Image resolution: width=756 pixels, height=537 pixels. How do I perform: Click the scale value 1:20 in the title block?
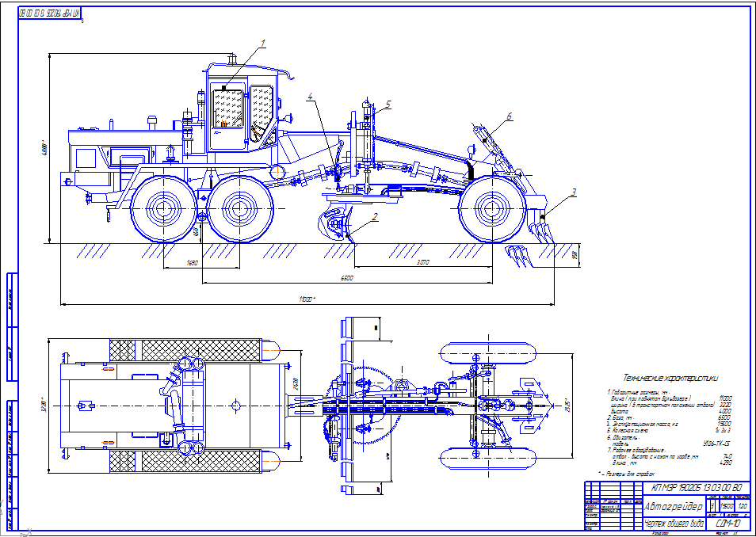[743, 507]
